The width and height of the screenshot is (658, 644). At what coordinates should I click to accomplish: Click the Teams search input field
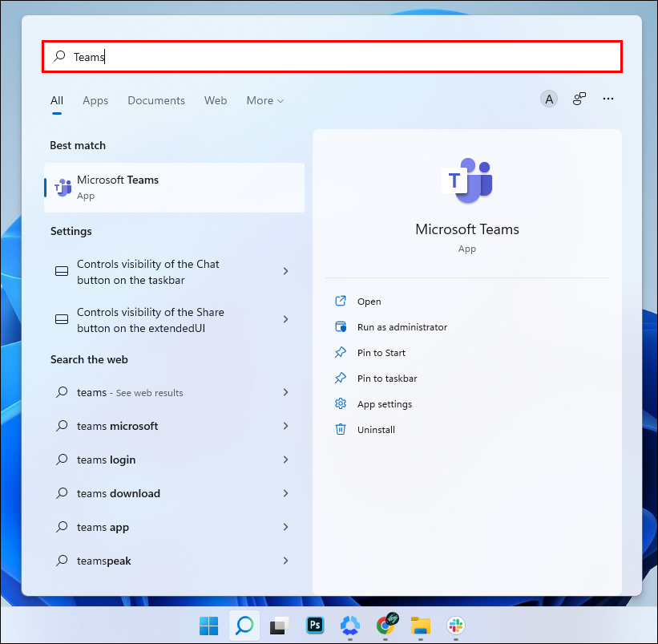pos(332,57)
